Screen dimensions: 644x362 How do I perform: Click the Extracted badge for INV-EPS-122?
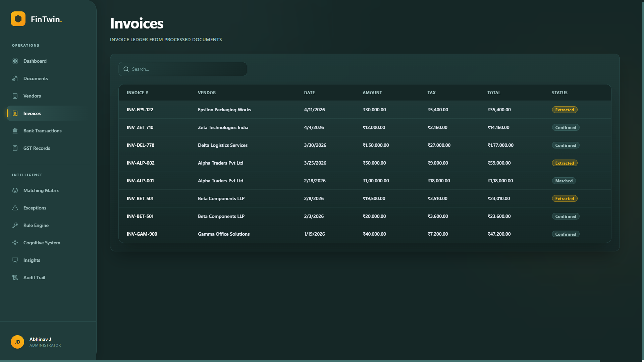(565, 110)
